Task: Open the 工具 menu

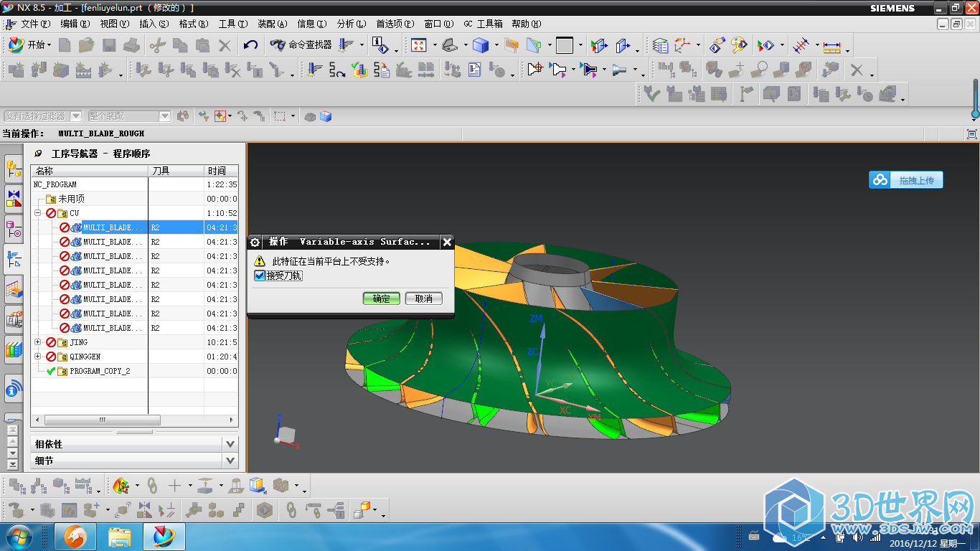Action: (x=232, y=24)
